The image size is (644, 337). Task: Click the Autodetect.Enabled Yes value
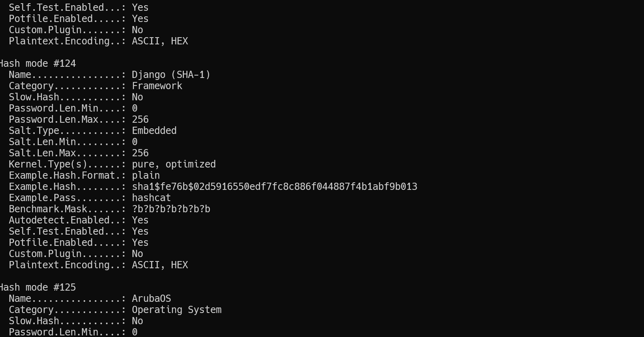click(x=140, y=220)
